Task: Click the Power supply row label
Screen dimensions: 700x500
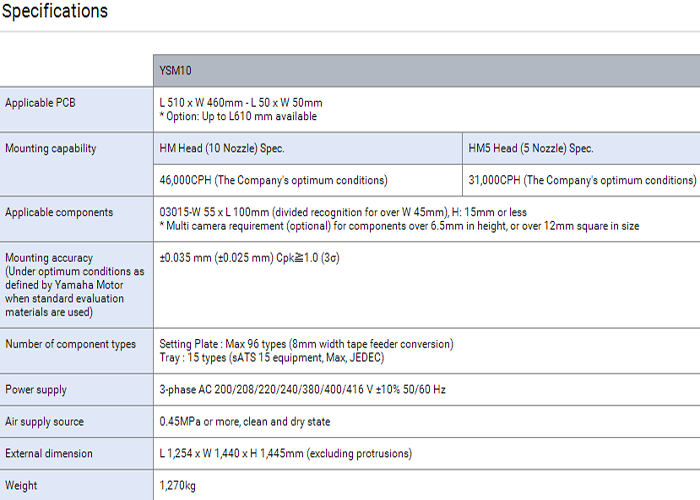Action: pyautogui.click(x=36, y=390)
